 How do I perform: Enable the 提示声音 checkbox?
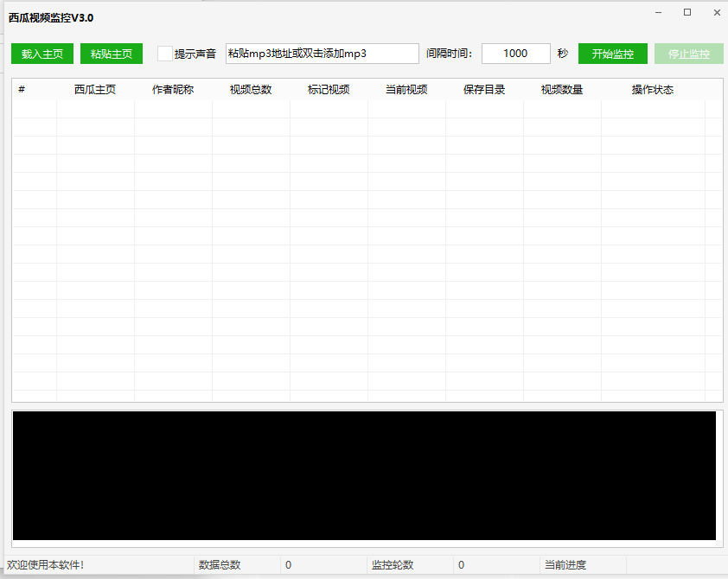point(165,54)
